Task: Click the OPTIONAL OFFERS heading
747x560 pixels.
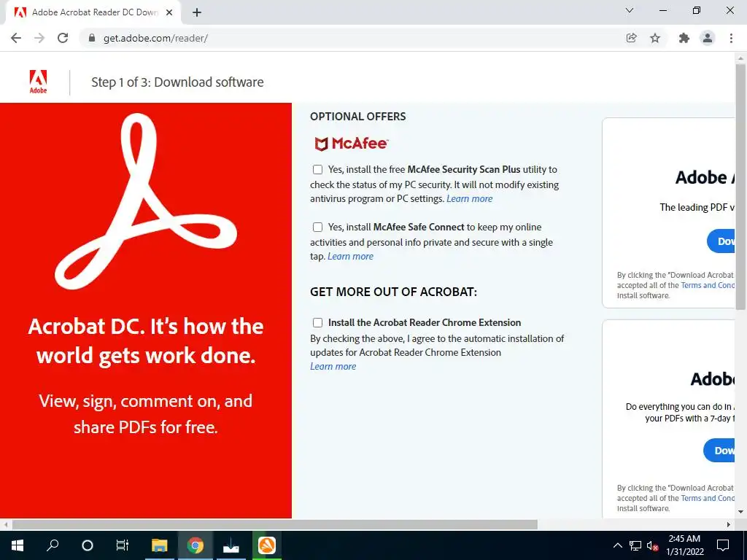Action: (357, 117)
